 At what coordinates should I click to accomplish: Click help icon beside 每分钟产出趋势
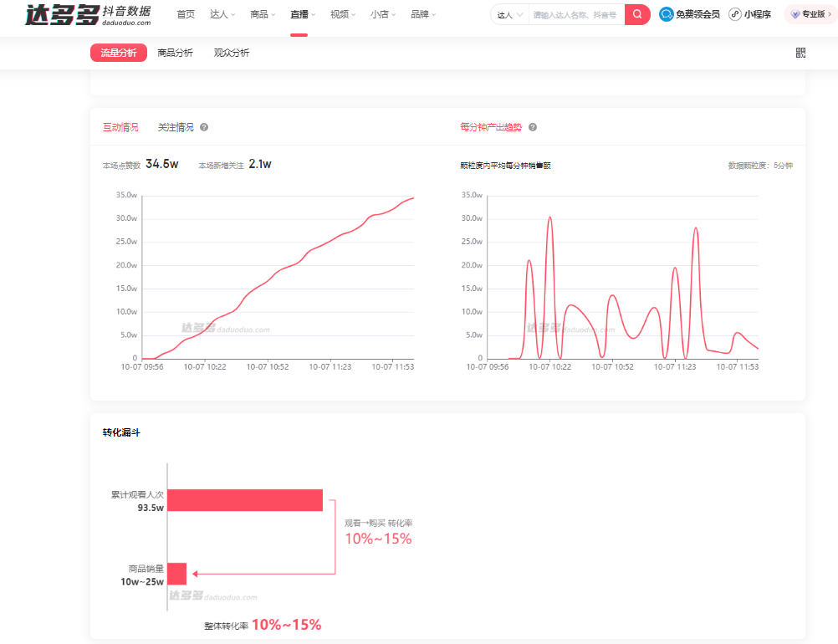pos(533,127)
